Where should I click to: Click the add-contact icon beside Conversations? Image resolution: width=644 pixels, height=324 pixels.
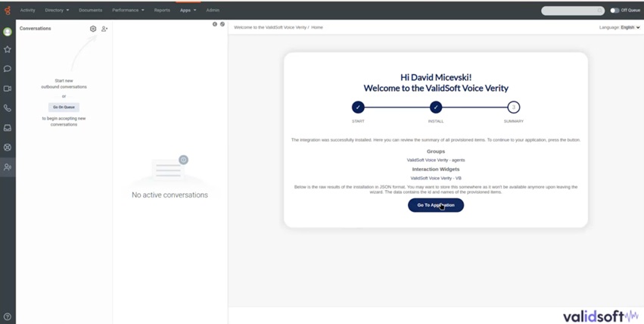tap(104, 29)
